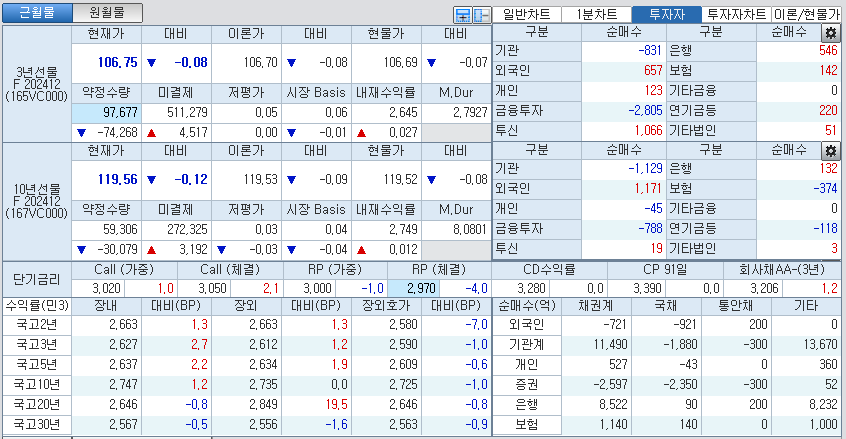Click the 단기금리 section label
Screen dimensions: 846x439
37,279
